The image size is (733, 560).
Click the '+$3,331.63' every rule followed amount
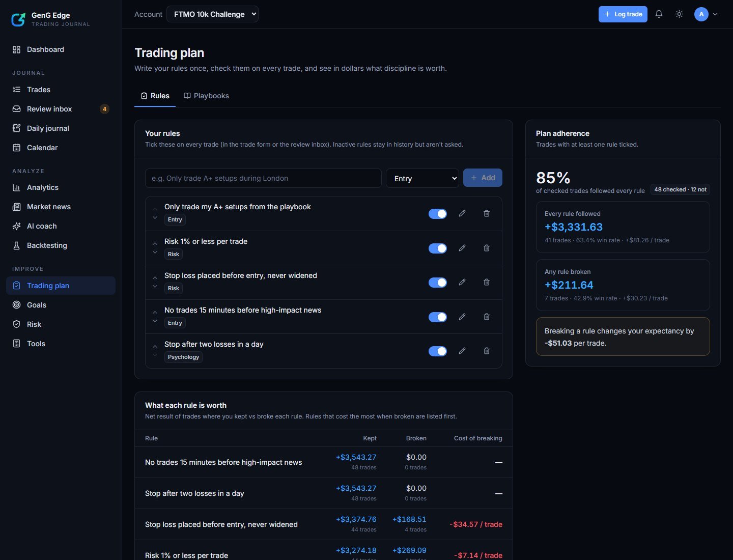pyautogui.click(x=574, y=227)
